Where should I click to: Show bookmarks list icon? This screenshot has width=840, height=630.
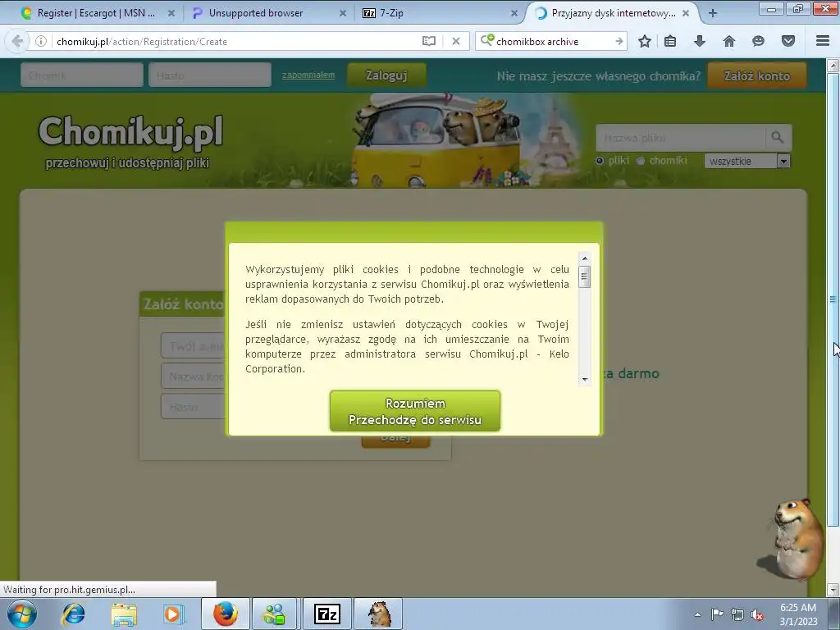(670, 41)
